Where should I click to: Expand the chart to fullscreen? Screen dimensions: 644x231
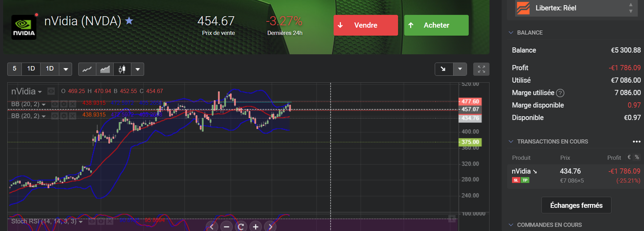(x=482, y=69)
